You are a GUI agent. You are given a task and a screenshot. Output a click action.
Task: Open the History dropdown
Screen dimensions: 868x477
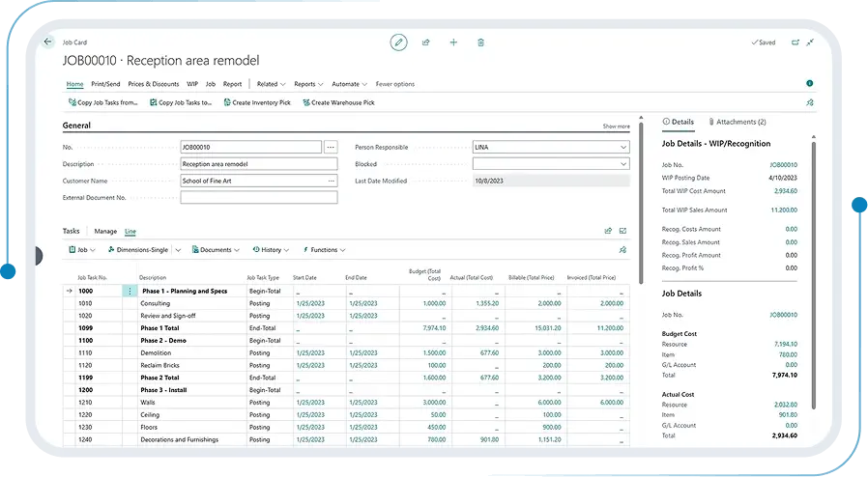click(271, 250)
